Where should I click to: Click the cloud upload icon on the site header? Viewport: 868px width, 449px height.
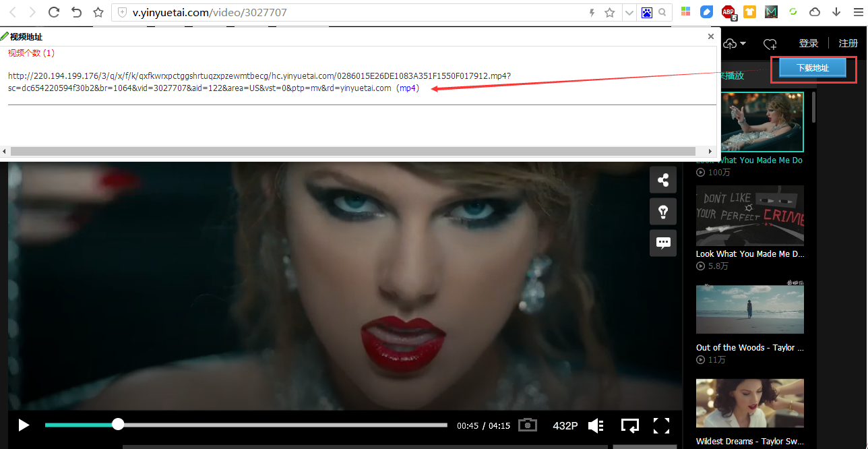click(x=730, y=44)
